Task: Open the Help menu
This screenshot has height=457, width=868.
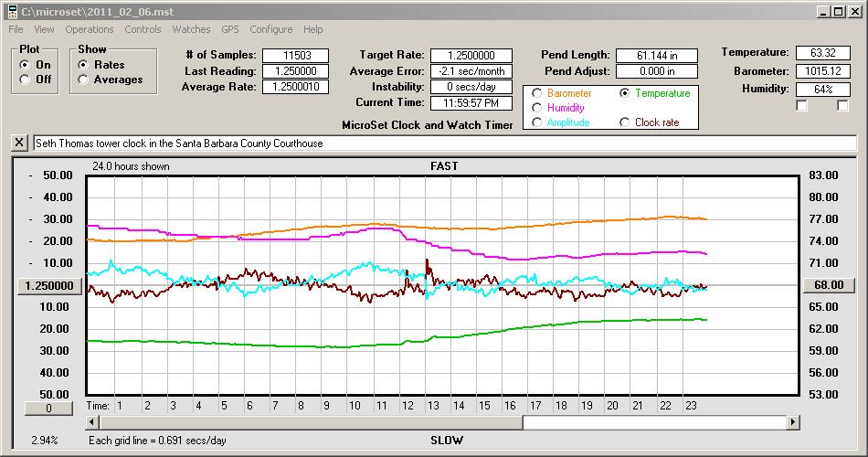Action: [x=312, y=29]
